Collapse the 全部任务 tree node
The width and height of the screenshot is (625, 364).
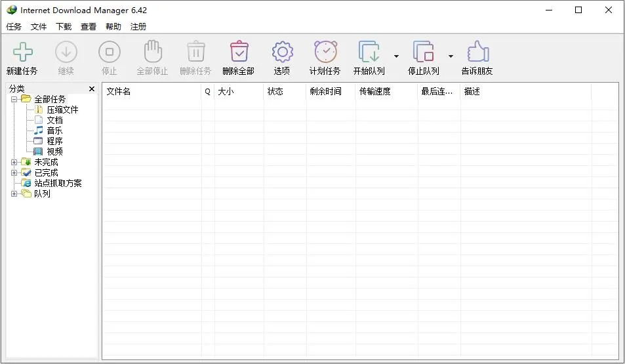[14, 99]
